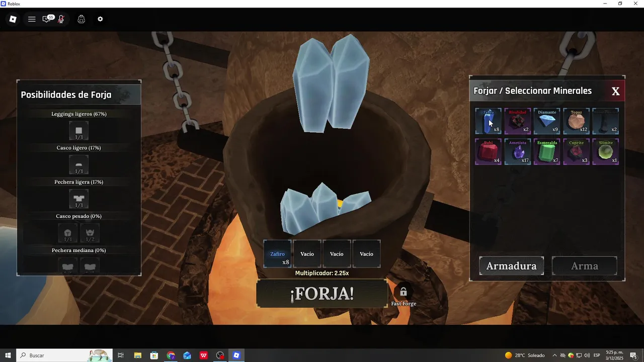
Task: Click the Leggings ligeros (67%) label
Action: pyautogui.click(x=79, y=114)
